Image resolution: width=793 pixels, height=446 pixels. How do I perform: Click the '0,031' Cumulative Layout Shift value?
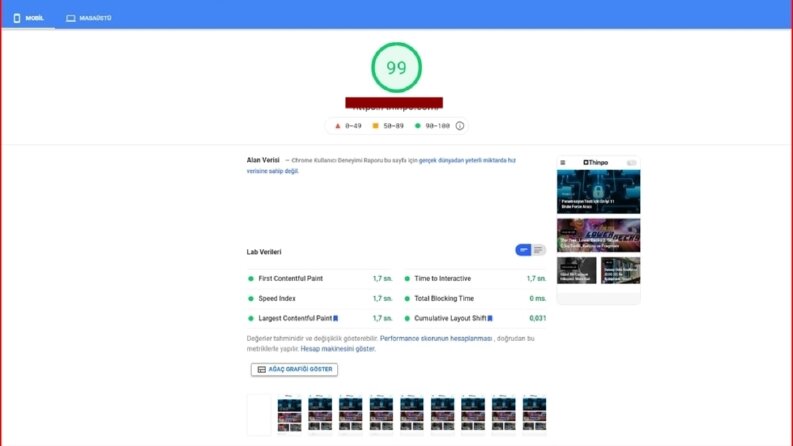coord(538,319)
